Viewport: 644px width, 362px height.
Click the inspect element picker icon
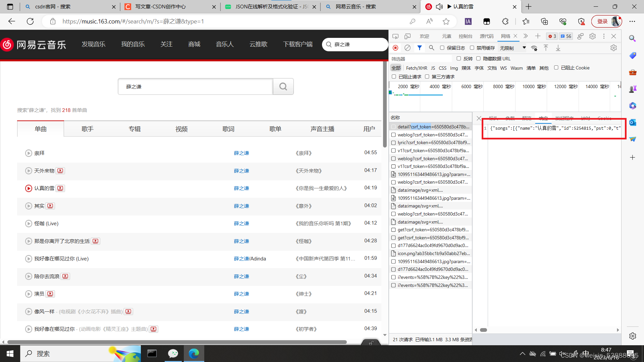pos(395,36)
